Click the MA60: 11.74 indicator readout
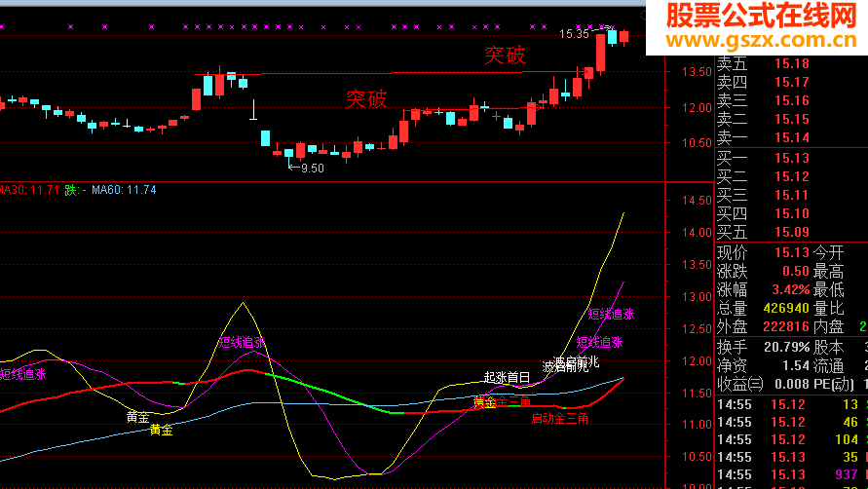The image size is (868, 489). pyautogui.click(x=124, y=190)
